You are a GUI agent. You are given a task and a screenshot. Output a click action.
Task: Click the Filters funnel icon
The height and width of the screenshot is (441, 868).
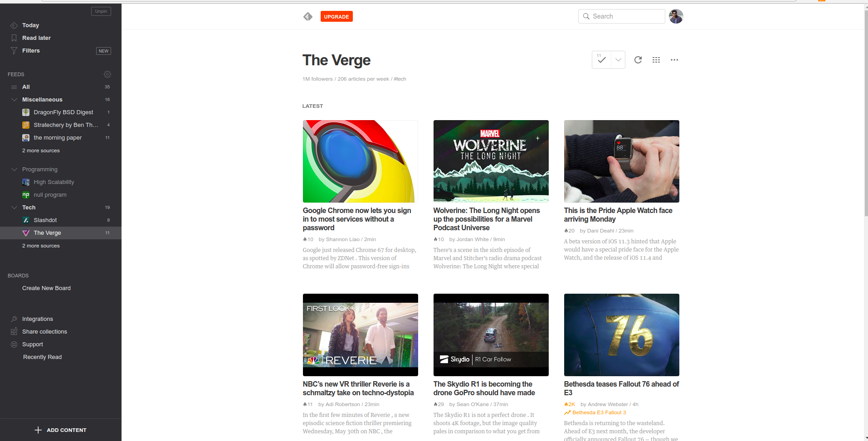point(14,51)
